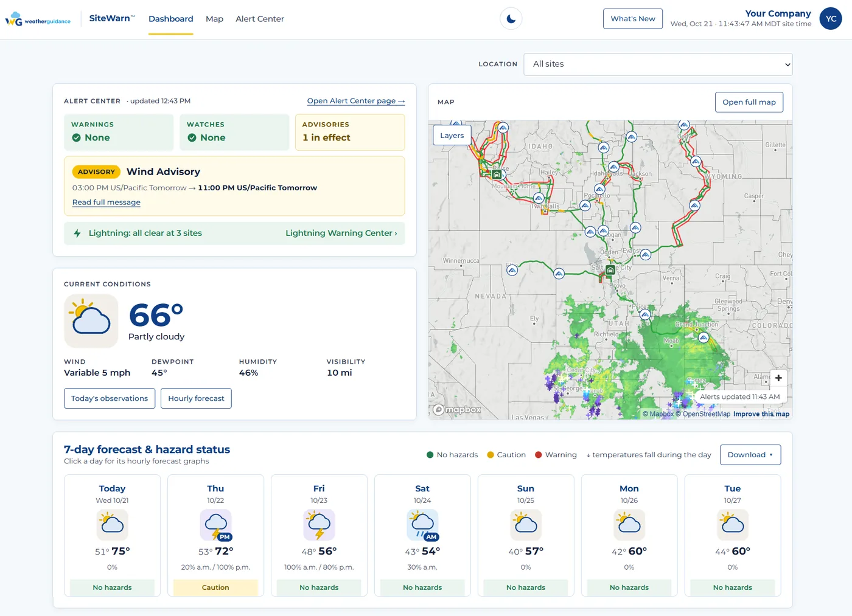
Task: Click Open full map button
Action: coord(749,102)
